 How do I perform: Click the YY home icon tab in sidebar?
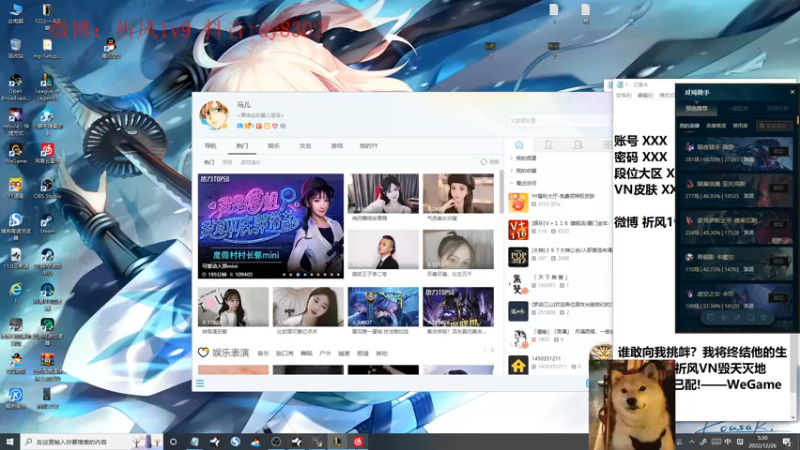coord(519,145)
